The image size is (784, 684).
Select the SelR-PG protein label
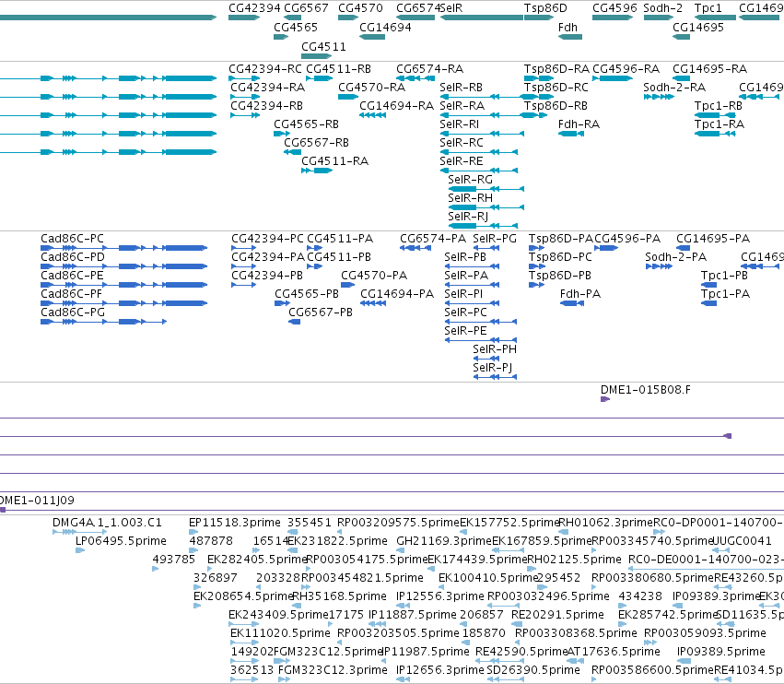[x=495, y=238]
